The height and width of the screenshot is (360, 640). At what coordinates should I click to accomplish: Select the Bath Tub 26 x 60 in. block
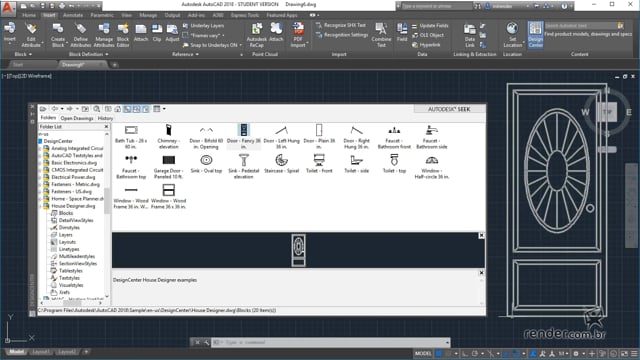[x=131, y=137]
